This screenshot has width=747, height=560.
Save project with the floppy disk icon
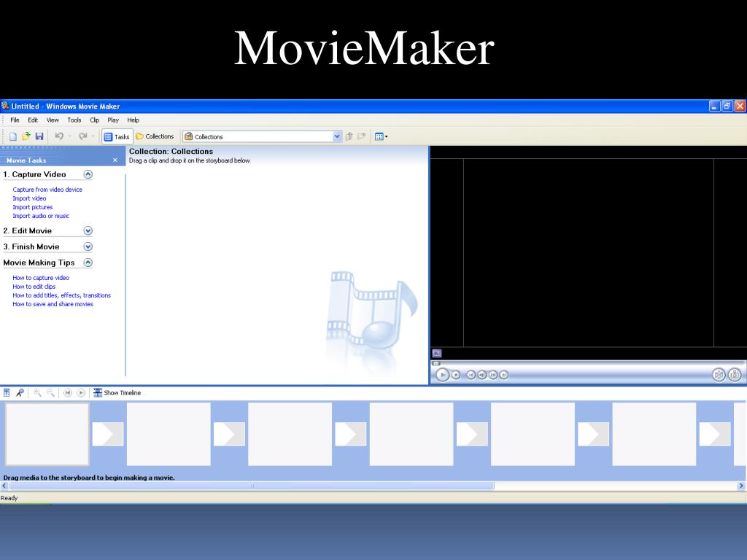coord(39,136)
